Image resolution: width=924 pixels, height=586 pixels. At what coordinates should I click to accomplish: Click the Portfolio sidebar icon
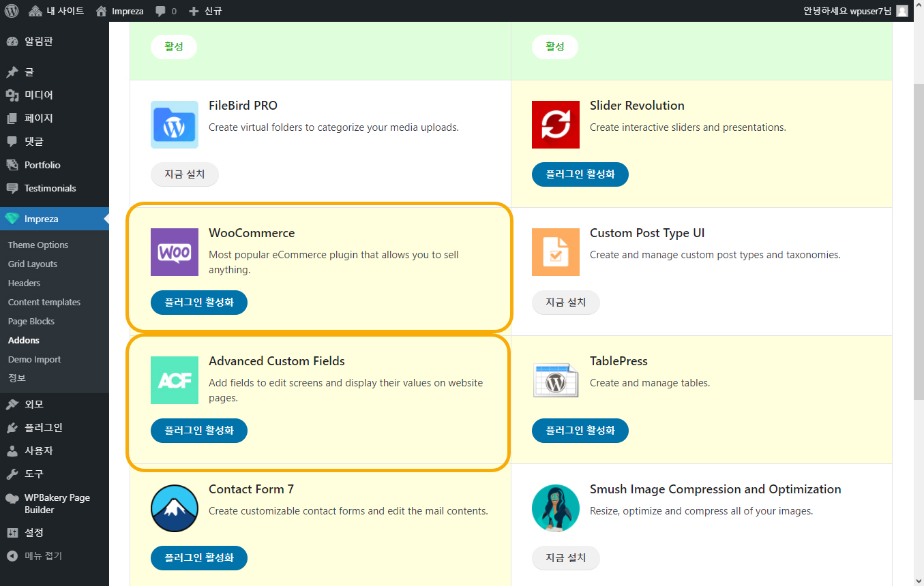(12, 165)
